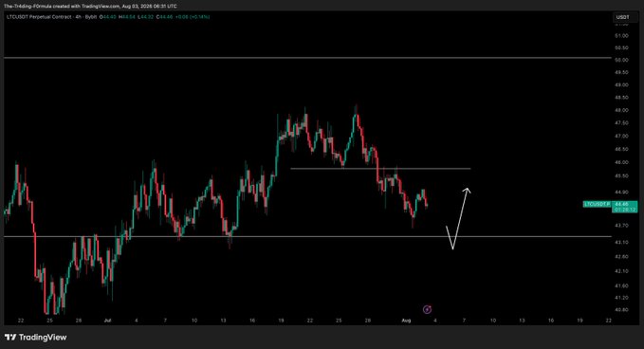
Task: Click the 40.80 price axis label
Action: coord(621,309)
